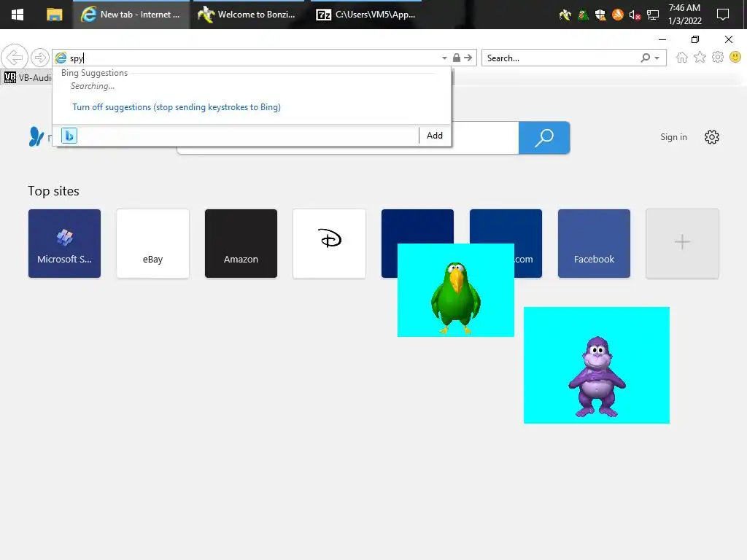Select the Bing search provider icon in dropdown
Viewport: 747px width, 560px height.
[69, 136]
